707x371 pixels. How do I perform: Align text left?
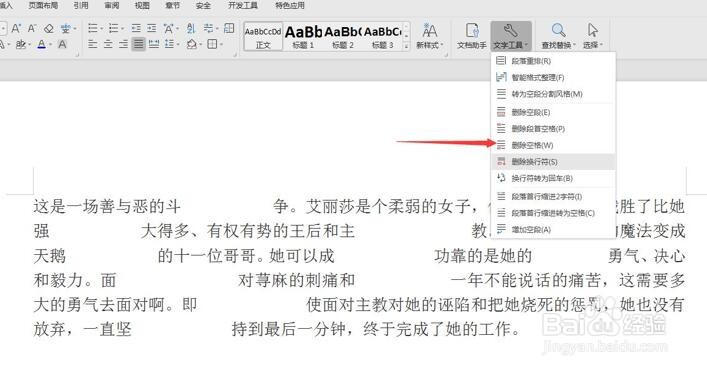coord(93,44)
